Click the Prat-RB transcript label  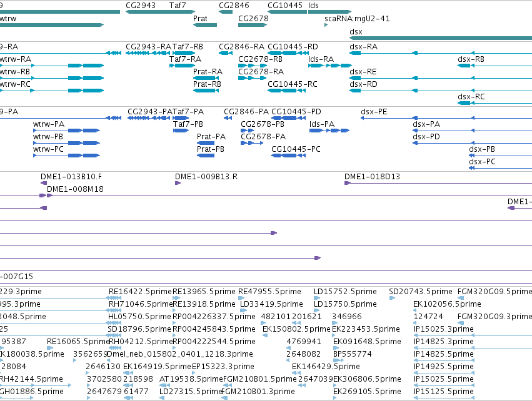click(x=207, y=84)
